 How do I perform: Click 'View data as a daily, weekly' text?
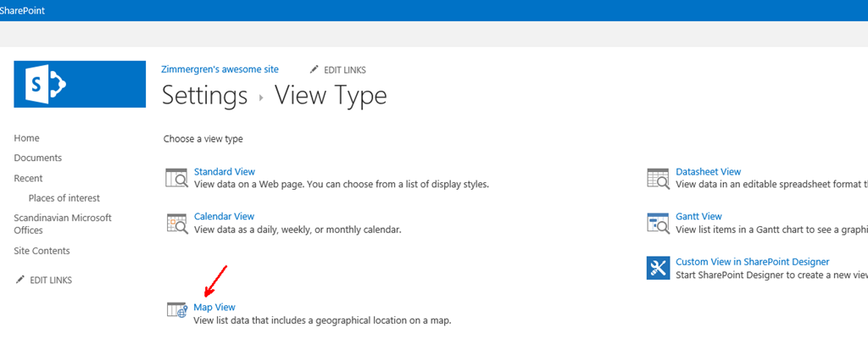297,229
